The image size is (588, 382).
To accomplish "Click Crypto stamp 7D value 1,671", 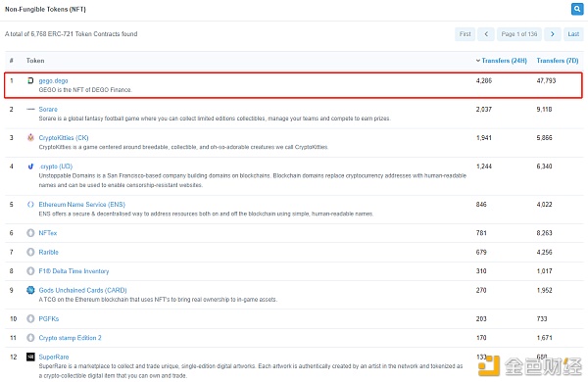I will click(x=544, y=338).
